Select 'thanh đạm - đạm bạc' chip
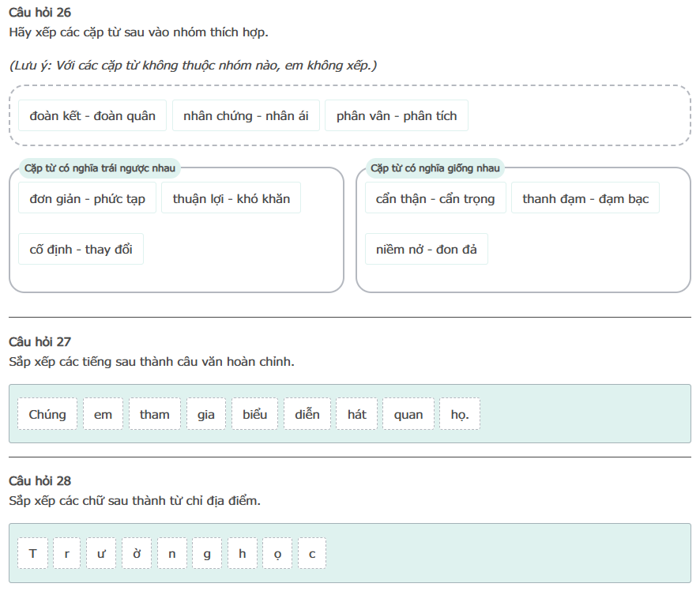Image resolution: width=700 pixels, height=591 pixels. (585, 198)
